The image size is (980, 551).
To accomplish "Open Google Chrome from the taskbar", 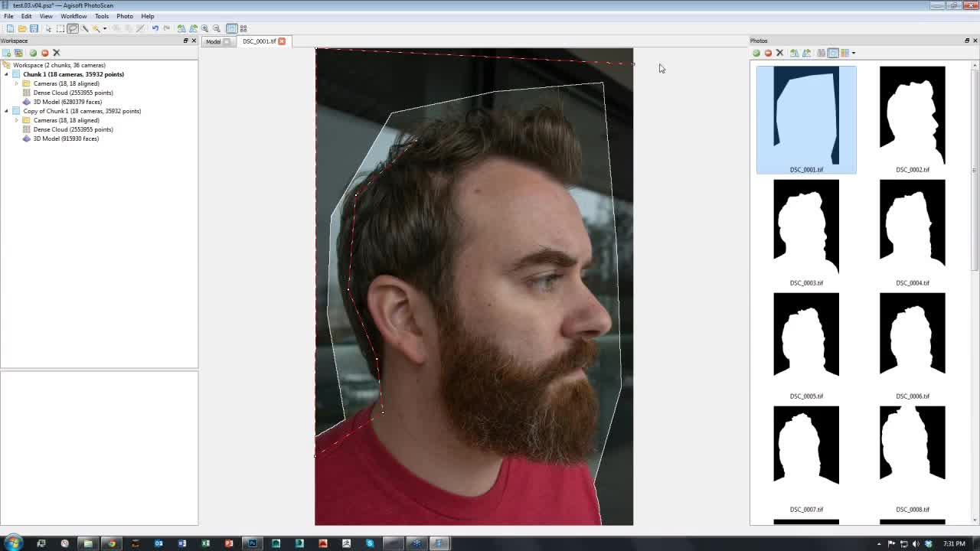I will coord(112,543).
